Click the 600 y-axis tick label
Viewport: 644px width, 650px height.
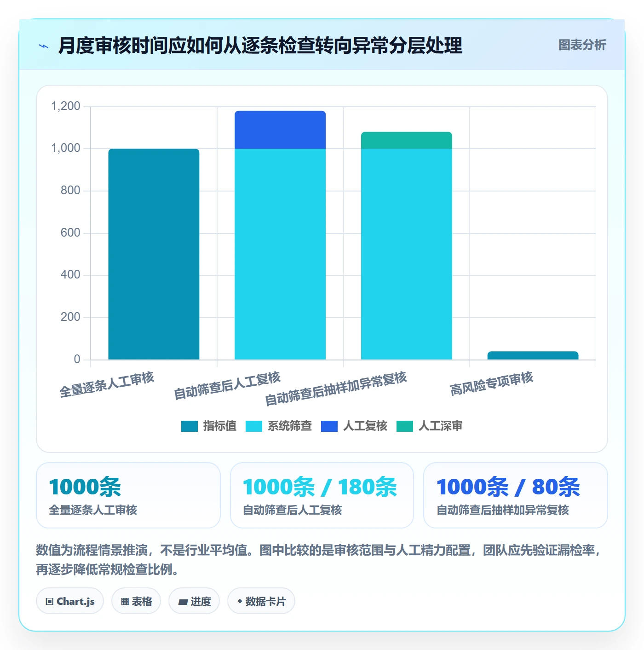pyautogui.click(x=70, y=232)
